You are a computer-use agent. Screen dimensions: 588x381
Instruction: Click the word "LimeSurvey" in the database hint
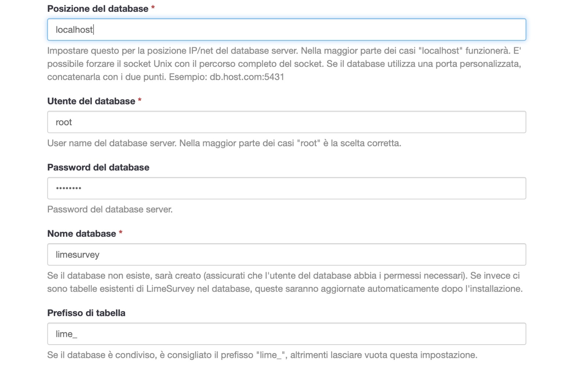tap(170, 289)
